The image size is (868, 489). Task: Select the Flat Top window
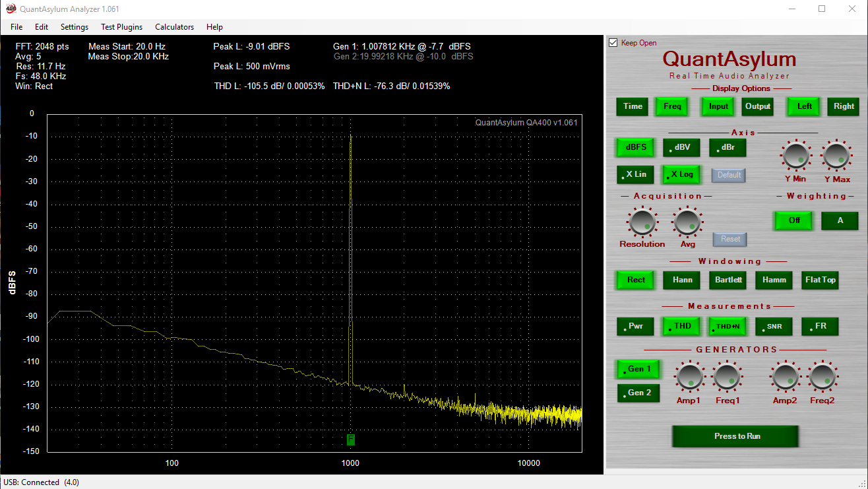(821, 280)
